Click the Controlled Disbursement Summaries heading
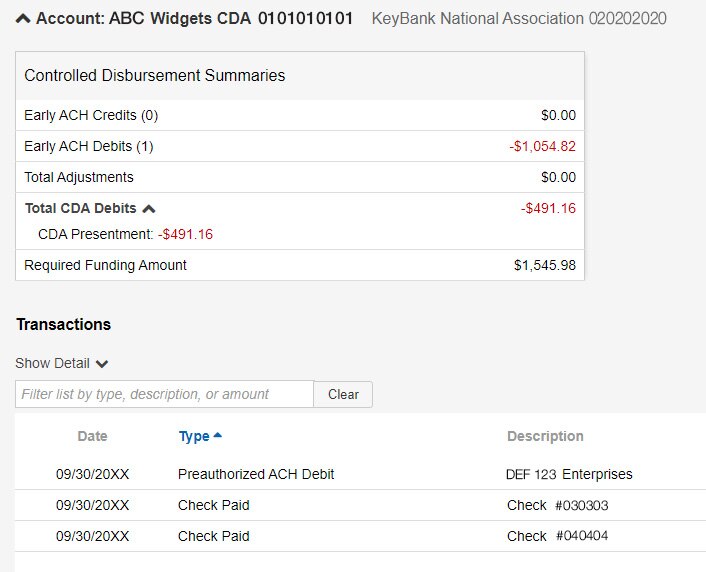Viewport: 706px width, 572px height. click(x=155, y=76)
